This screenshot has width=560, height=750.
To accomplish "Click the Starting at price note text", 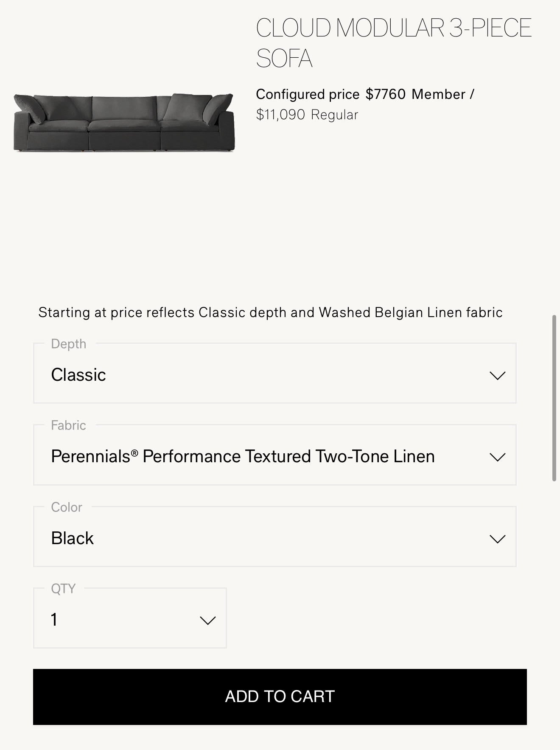I will click(x=270, y=312).
